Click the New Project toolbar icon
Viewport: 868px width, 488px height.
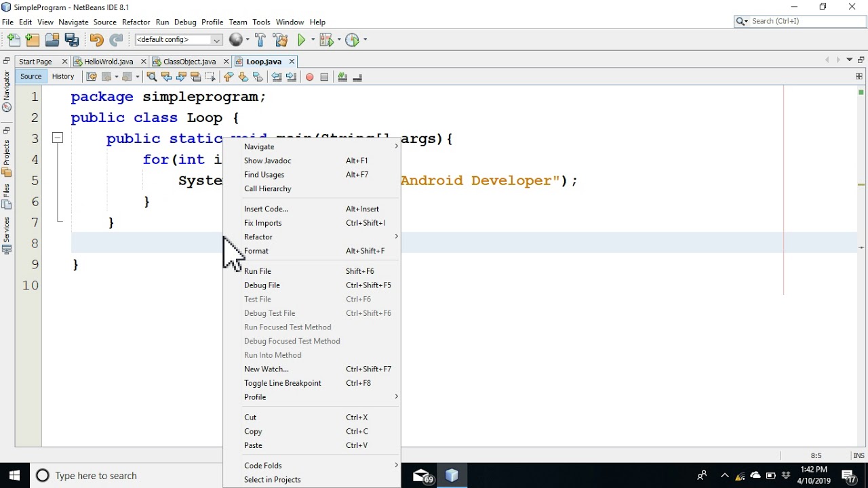tap(33, 40)
